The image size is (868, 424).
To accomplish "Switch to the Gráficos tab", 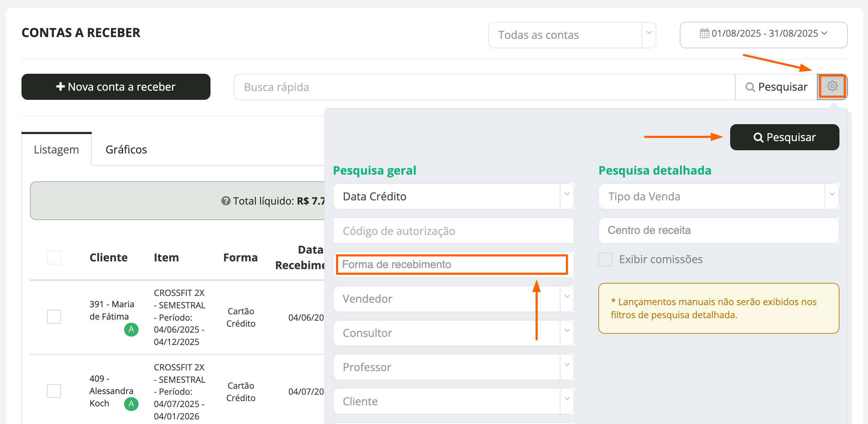I will [x=126, y=150].
